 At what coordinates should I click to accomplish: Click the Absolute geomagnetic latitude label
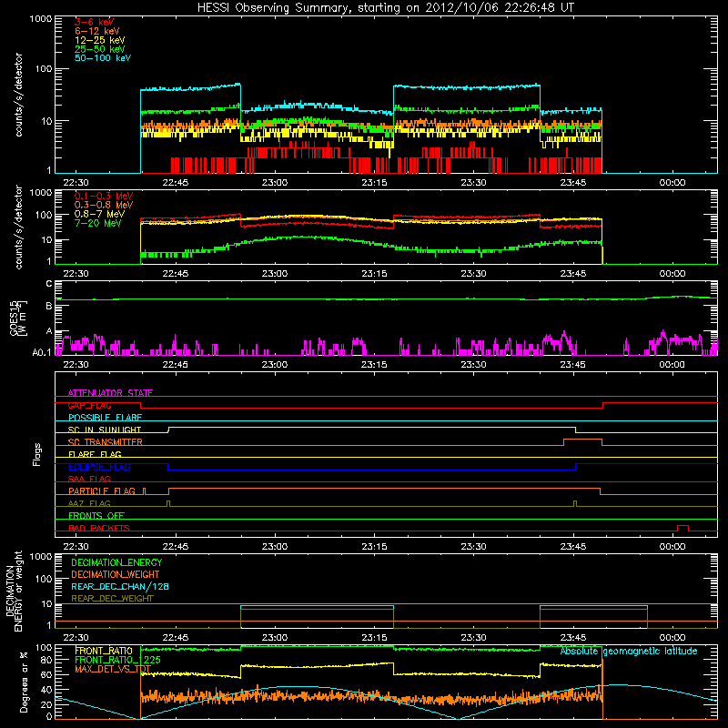629,651
